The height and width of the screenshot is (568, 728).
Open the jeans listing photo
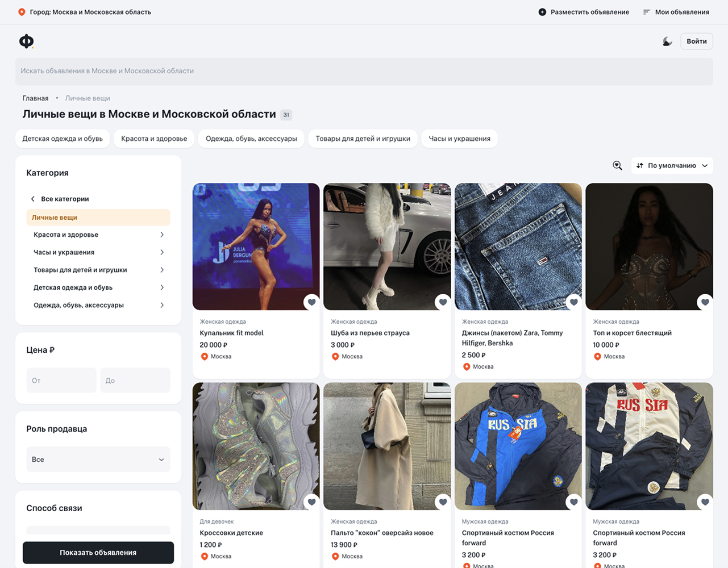click(x=518, y=247)
